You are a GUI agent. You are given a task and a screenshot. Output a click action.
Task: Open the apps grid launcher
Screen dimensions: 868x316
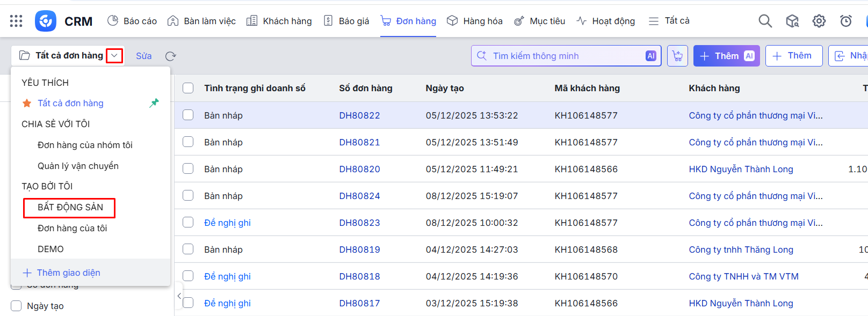coord(16,21)
